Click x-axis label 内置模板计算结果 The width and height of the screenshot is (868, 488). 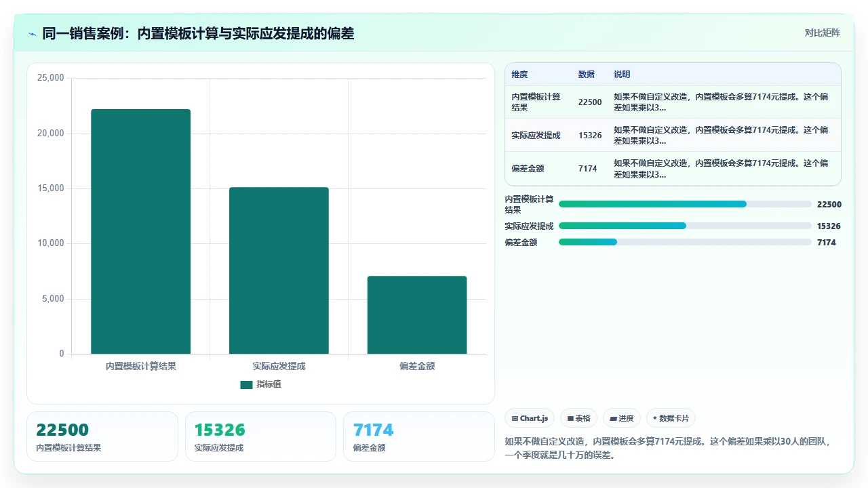141,366
